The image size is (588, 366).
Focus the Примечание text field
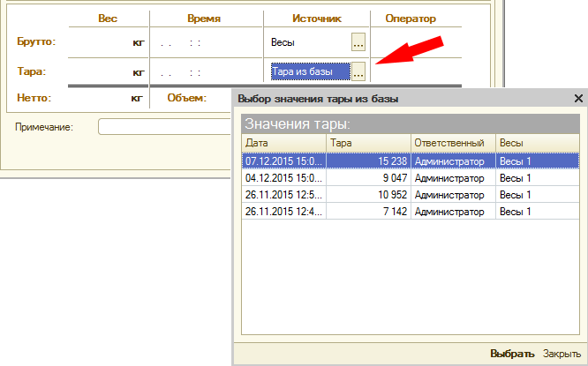(163, 127)
